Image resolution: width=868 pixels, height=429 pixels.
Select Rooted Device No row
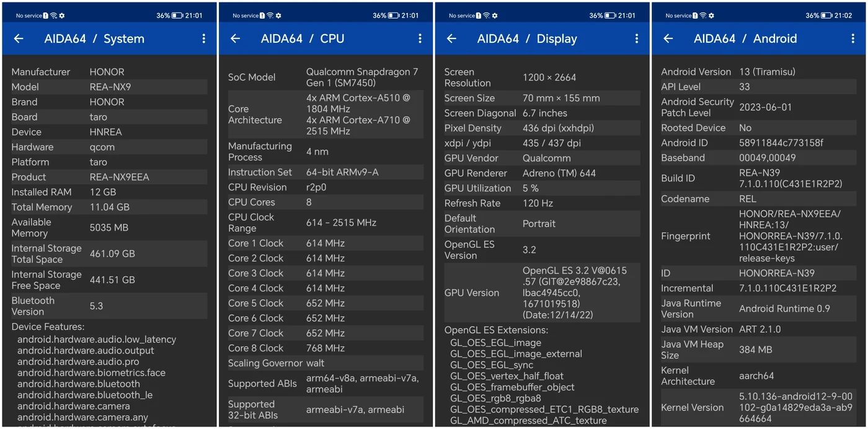tap(758, 128)
